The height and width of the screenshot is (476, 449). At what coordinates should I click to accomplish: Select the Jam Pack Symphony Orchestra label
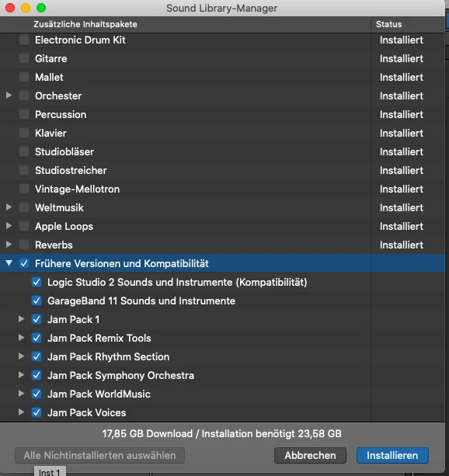point(121,375)
